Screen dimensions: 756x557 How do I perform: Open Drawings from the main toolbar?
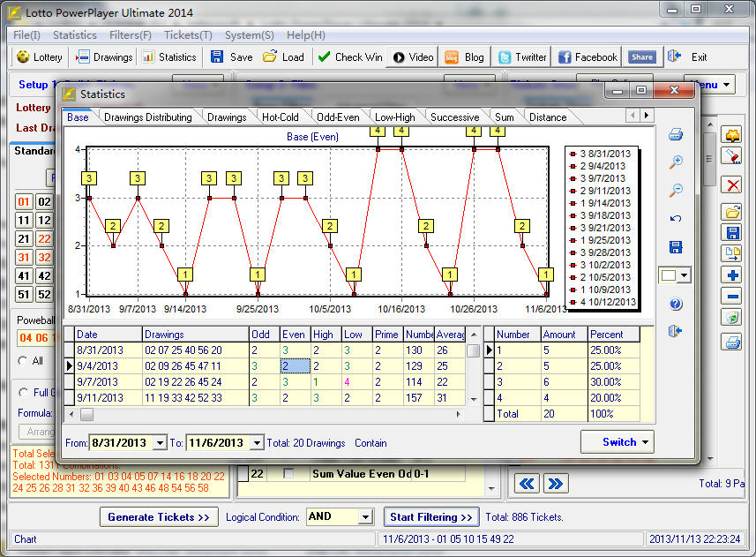[x=104, y=56]
